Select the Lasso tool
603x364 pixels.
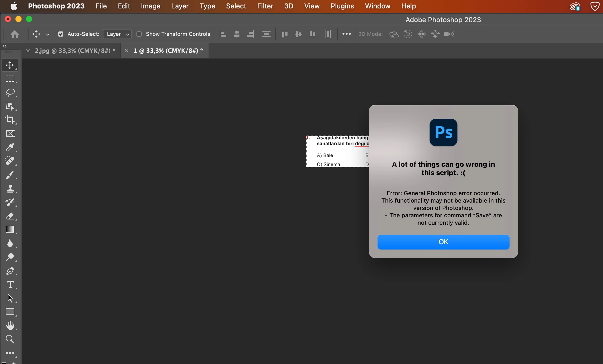10,93
